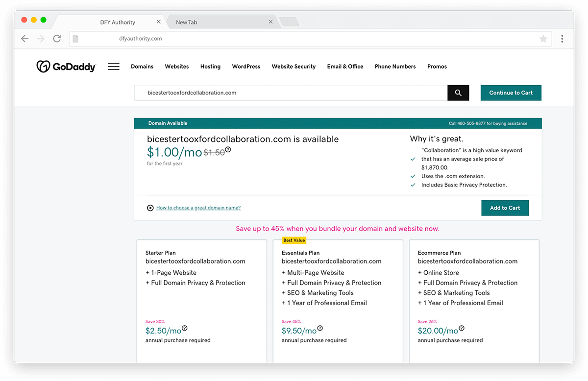Open the Phone Numbers menu
The width and height of the screenshot is (588, 381).
tap(395, 67)
